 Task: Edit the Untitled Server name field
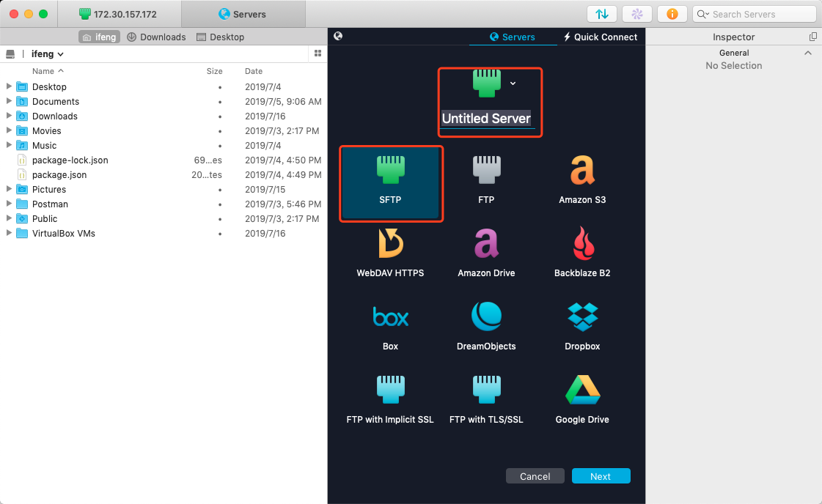point(486,119)
